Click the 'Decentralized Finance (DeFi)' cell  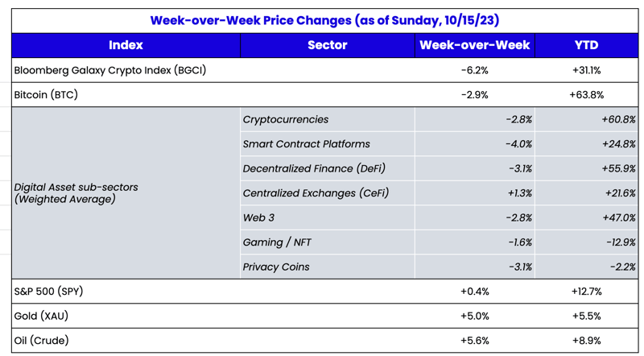click(x=314, y=168)
